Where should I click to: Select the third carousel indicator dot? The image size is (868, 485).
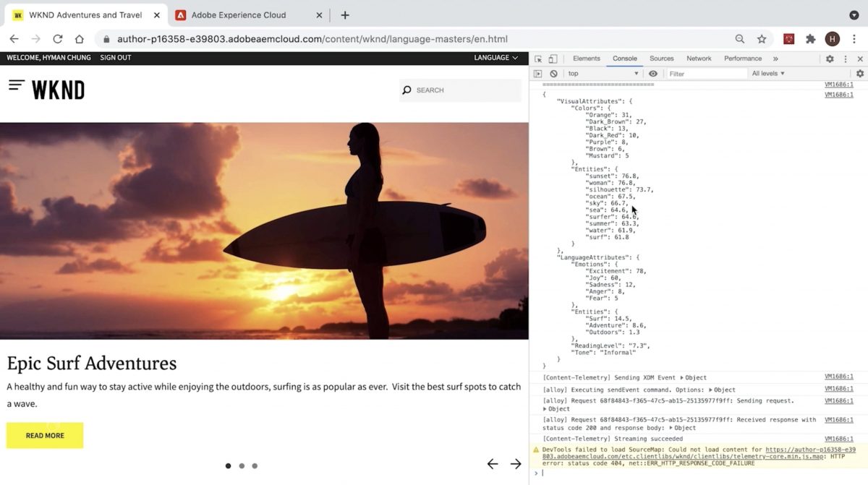(255, 466)
